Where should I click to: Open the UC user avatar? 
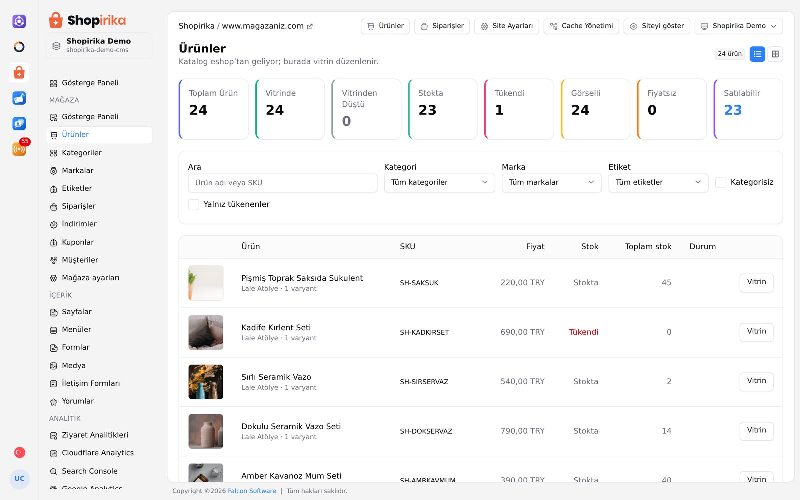click(x=19, y=479)
